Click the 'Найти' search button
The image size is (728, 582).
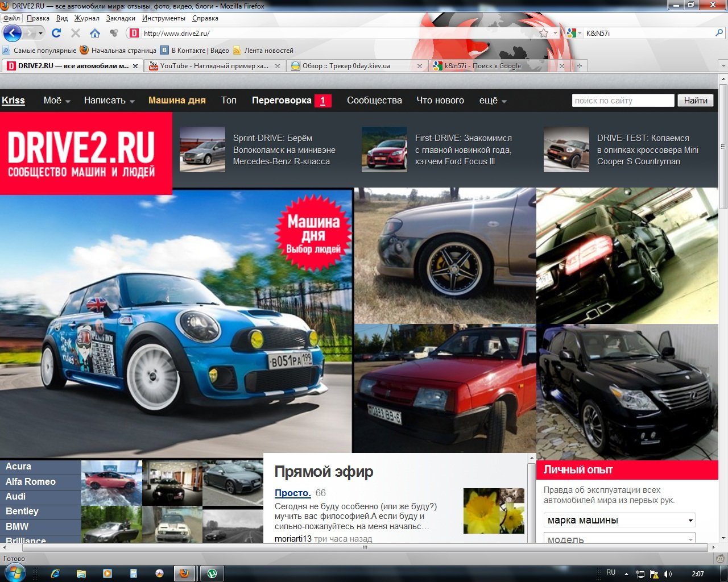pos(696,101)
